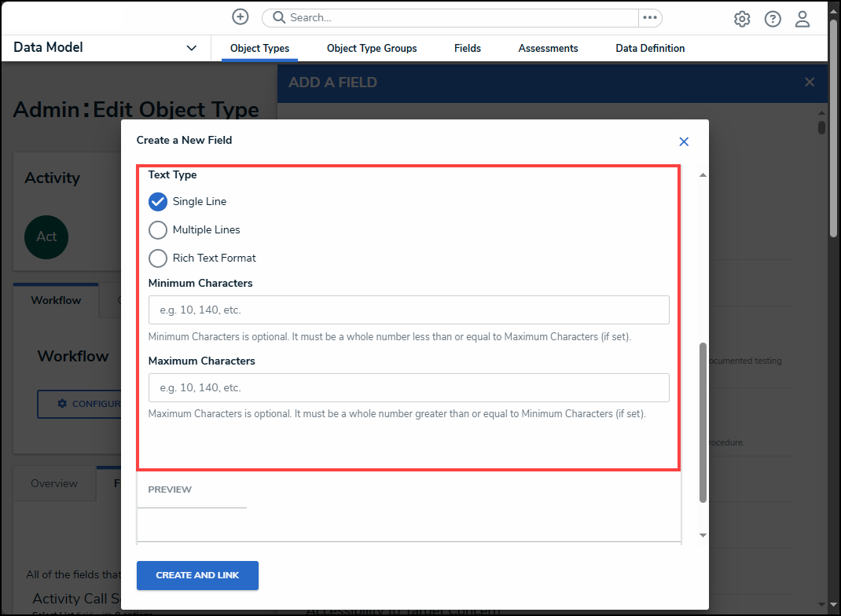This screenshot has height=616, width=841.
Task: Close the Add a Field panel
Action: tap(810, 82)
